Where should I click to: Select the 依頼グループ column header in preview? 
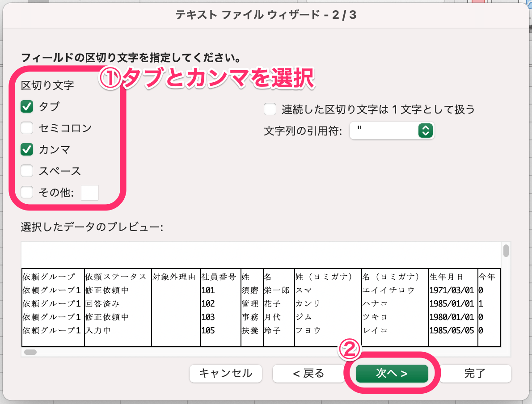click(49, 277)
